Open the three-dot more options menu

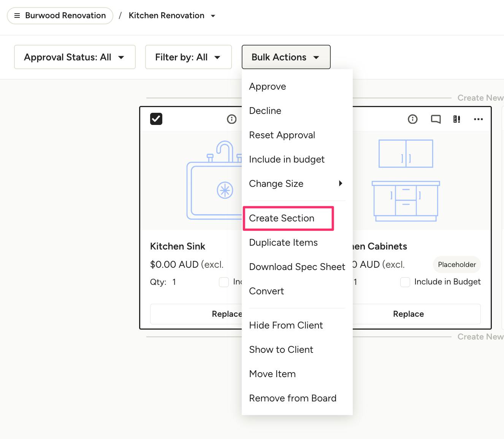478,119
